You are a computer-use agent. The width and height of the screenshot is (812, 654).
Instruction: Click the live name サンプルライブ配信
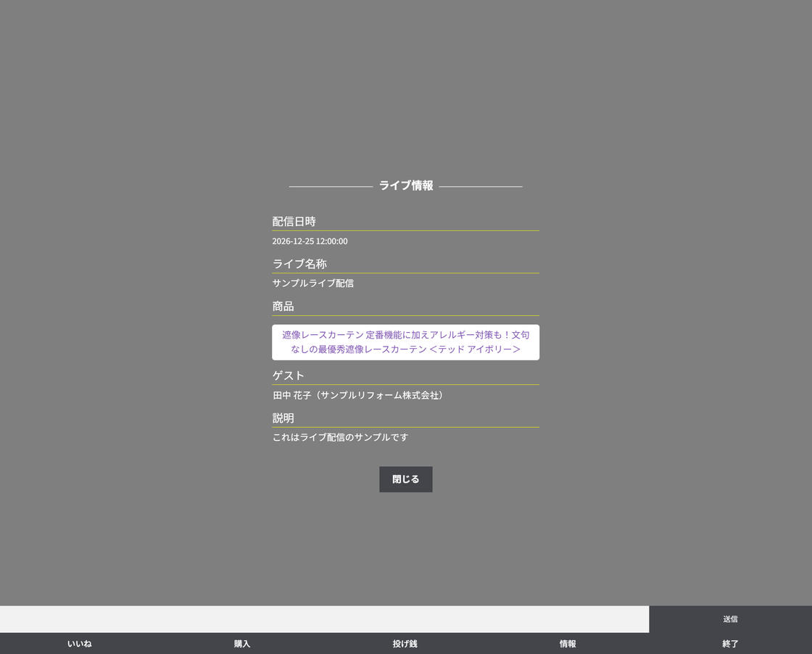pyautogui.click(x=312, y=283)
